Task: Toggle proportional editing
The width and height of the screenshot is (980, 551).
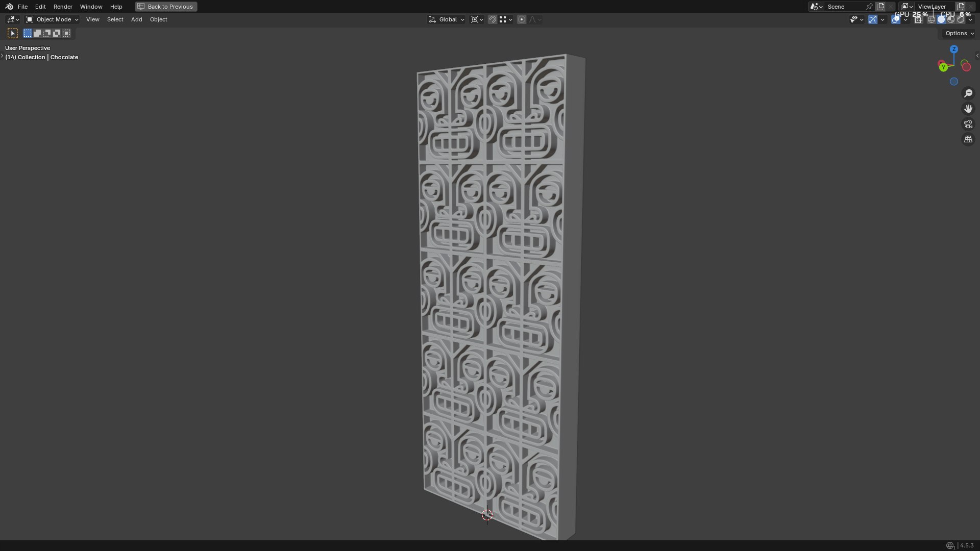Action: (522, 19)
